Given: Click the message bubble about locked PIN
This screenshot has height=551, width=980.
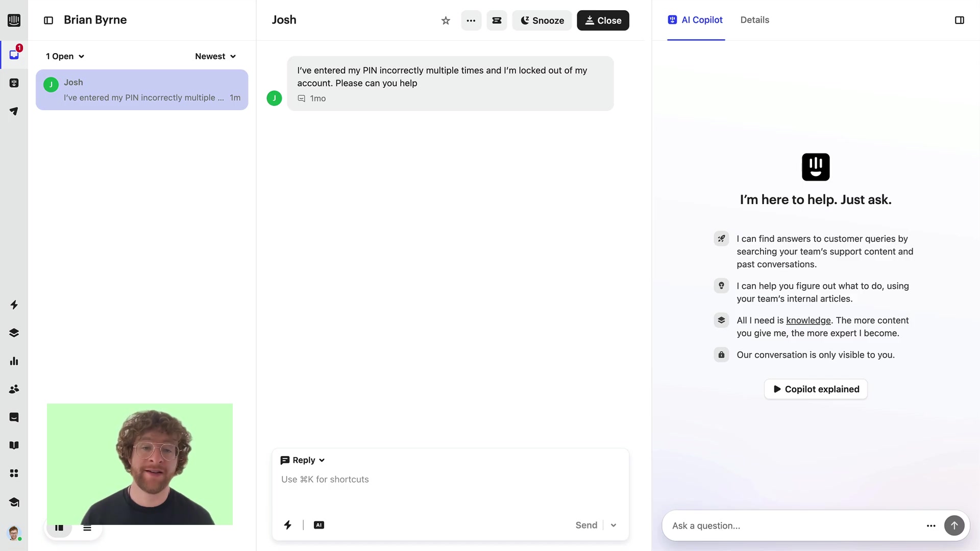Looking at the screenshot, I should (450, 83).
